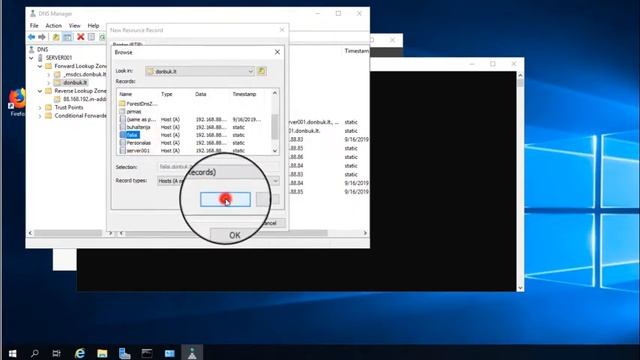Image resolution: width=640 pixels, height=360 pixels.
Task: Select the _msdcs.donbuk.lt tree item
Action: (84, 75)
